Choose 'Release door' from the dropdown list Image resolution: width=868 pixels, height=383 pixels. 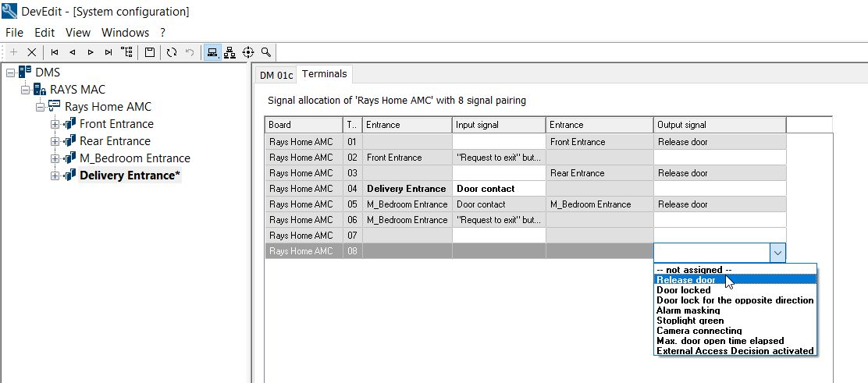[685, 280]
